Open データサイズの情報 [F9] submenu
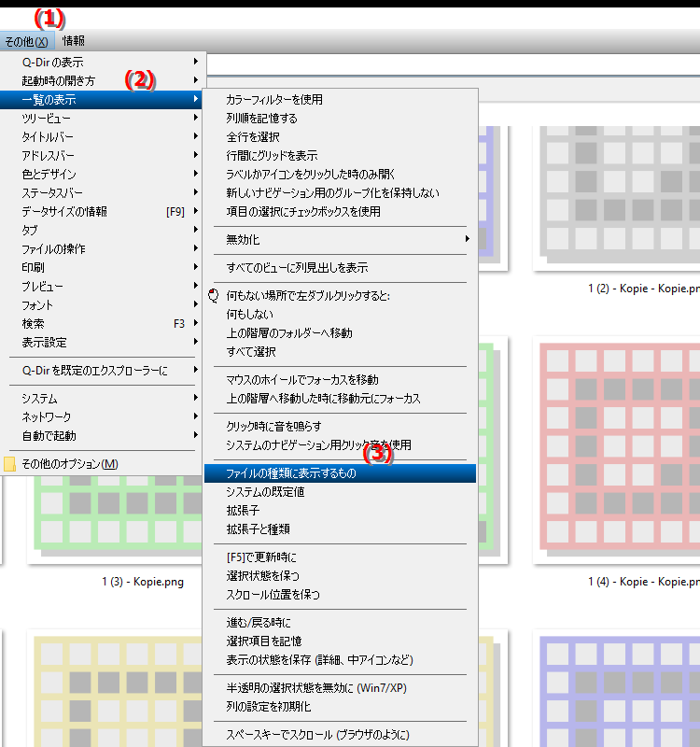Screen dimensions: 700x747 102,212
